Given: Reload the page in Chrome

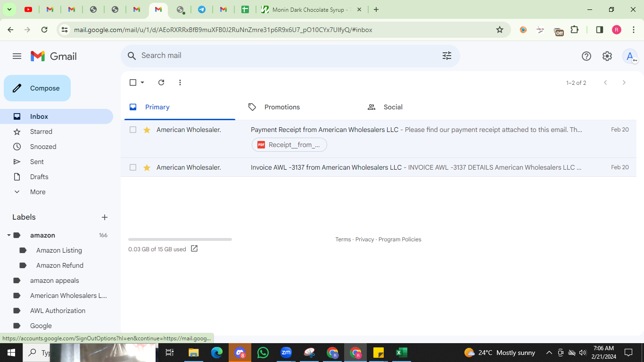Looking at the screenshot, I should coord(44,30).
